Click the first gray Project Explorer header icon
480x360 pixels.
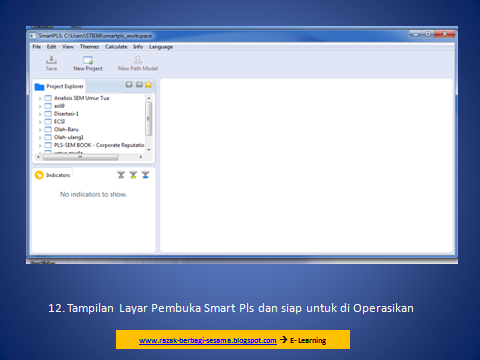(129, 85)
